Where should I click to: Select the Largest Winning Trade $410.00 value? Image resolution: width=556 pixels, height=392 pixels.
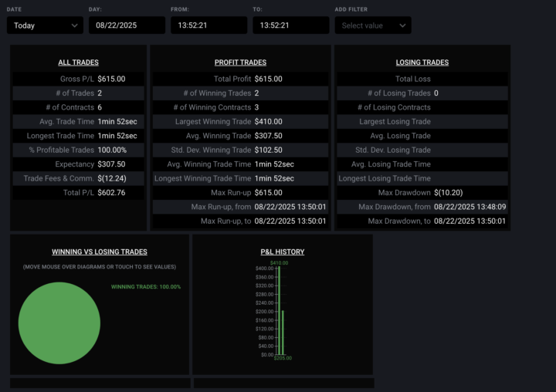tap(268, 121)
